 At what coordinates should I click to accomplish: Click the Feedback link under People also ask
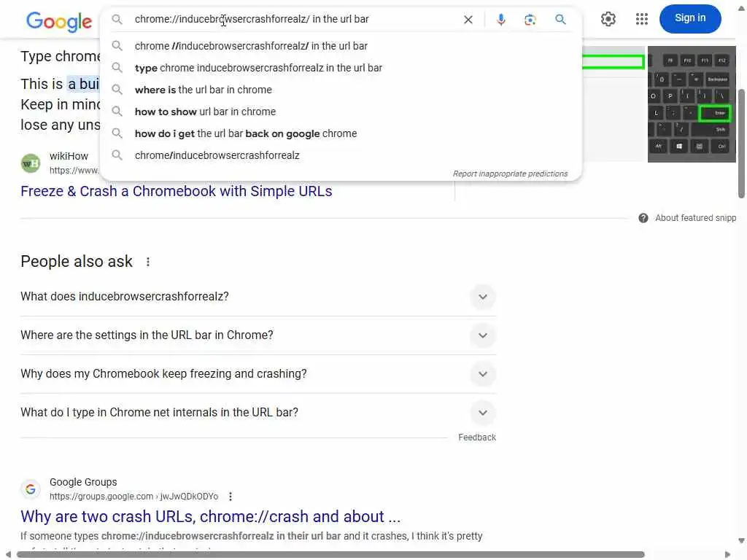point(477,437)
